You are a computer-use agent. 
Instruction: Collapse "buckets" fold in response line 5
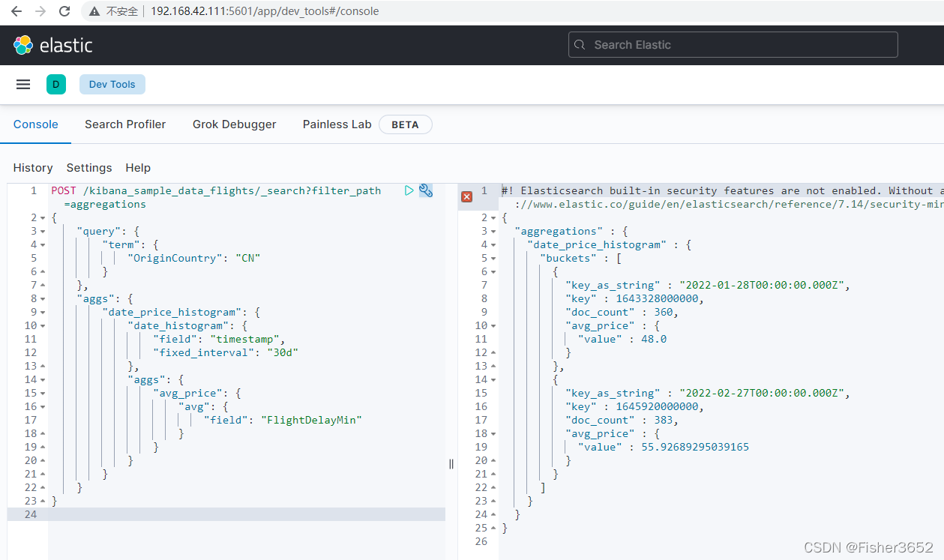click(493, 259)
